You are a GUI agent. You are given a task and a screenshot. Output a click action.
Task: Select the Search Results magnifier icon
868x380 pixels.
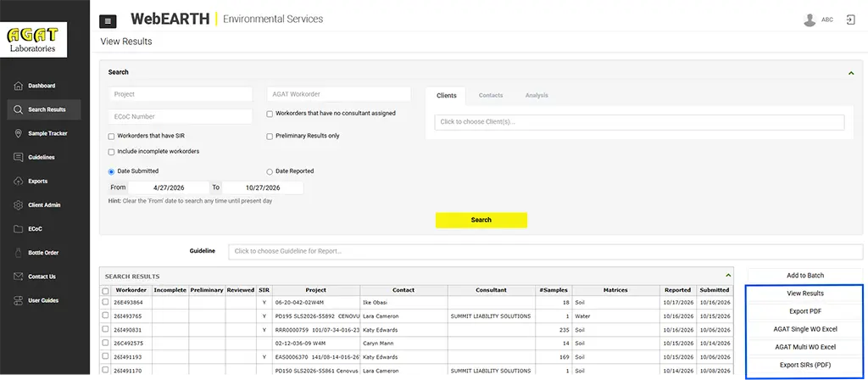[x=19, y=109]
